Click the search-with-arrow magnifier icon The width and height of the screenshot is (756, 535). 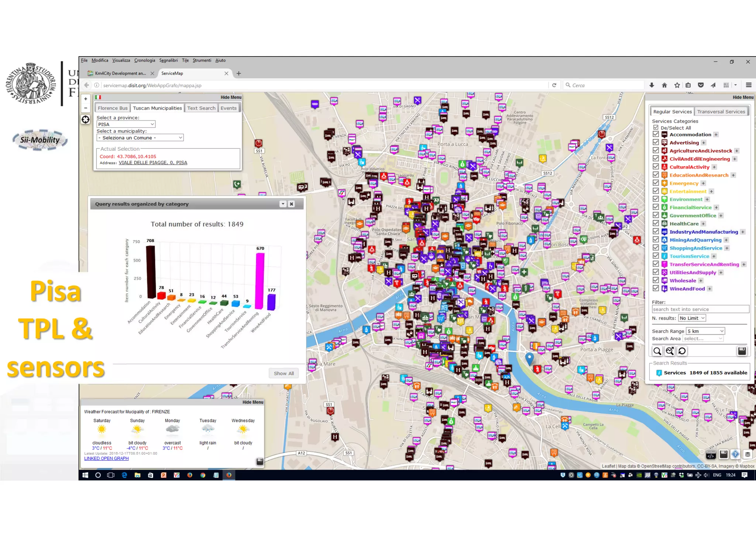[670, 351]
